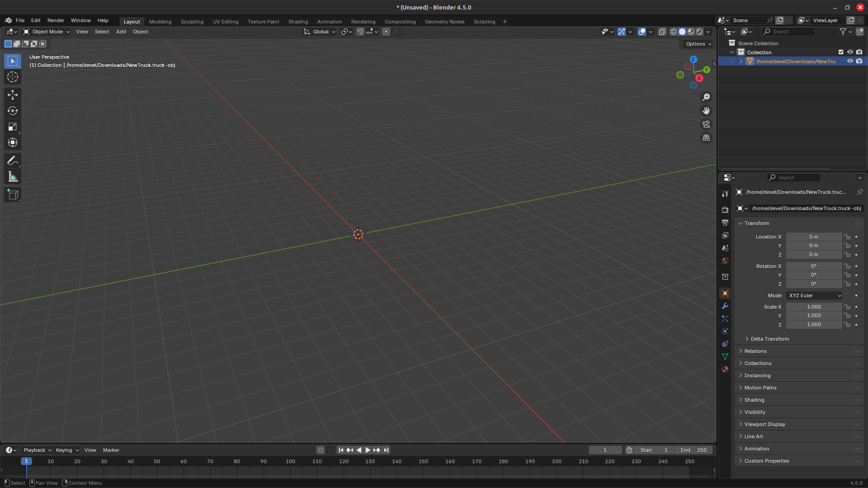Toggle Location X lock icon

tap(848, 237)
